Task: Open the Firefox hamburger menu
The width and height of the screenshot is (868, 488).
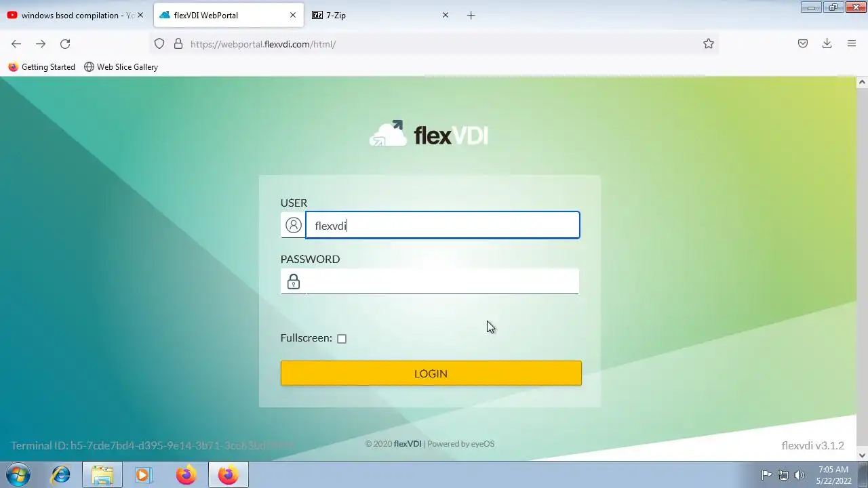Action: tap(852, 43)
